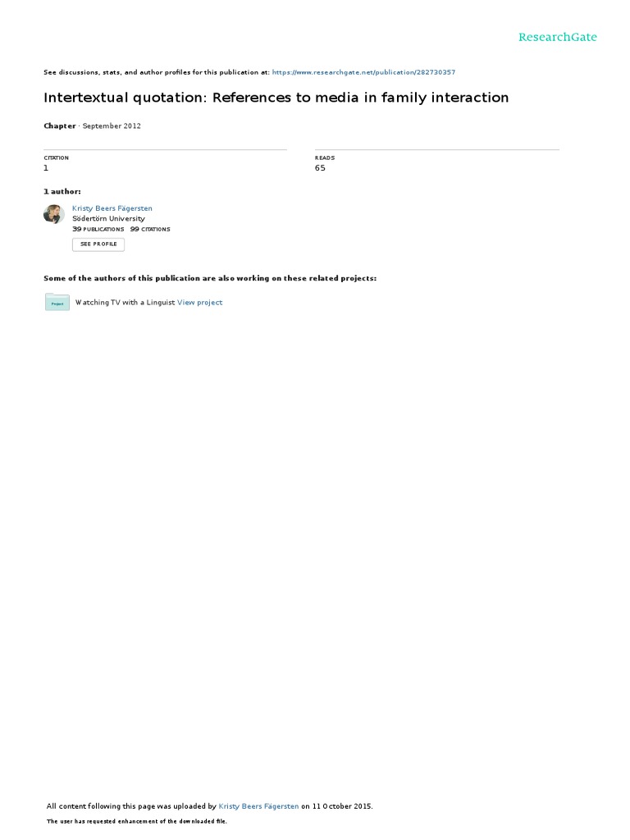Click the 99 citations stat
This screenshot has height=840, width=630.
click(150, 229)
